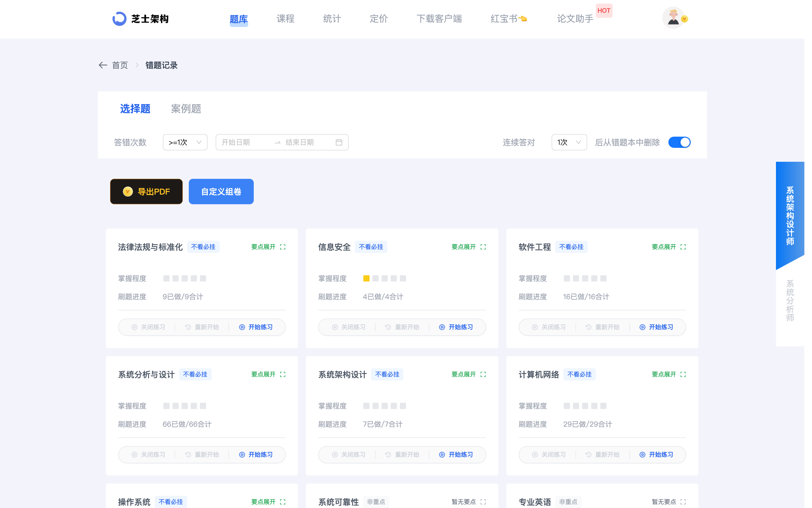The image size is (812, 508).
Task: Click 关闭练习 on 法律法规与标准化 card
Action: coord(148,327)
